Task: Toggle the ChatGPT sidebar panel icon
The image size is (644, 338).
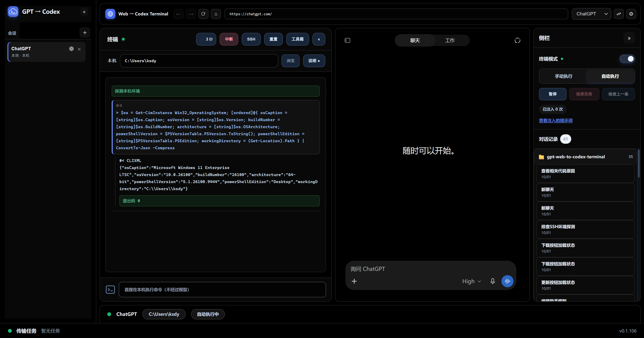Action: coord(347,40)
